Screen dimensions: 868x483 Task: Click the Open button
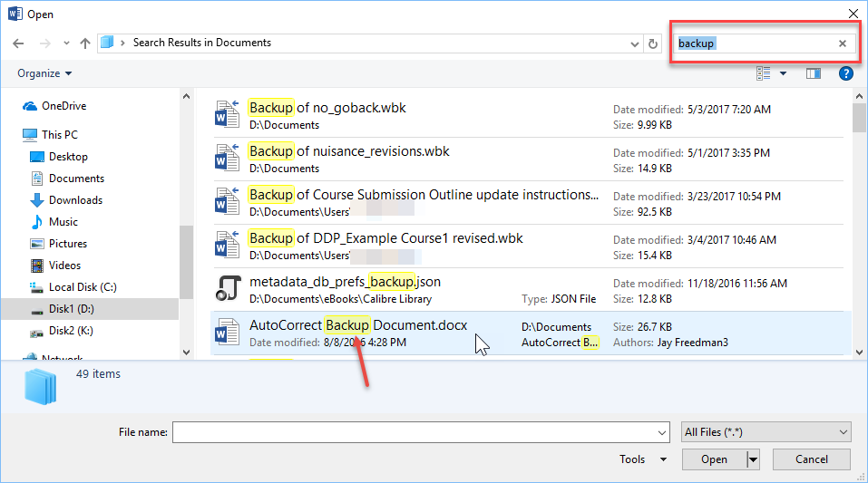[714, 459]
